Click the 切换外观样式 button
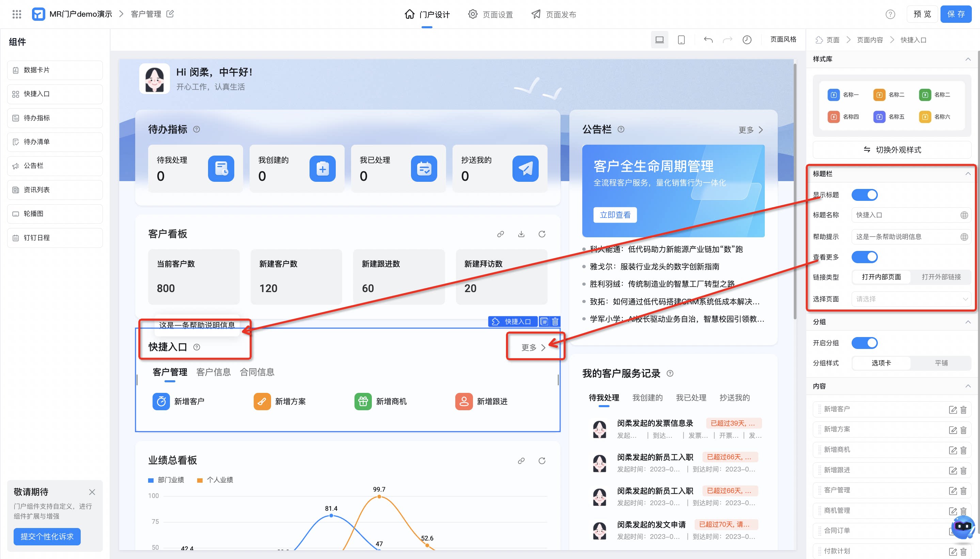The width and height of the screenshot is (980, 559). click(x=892, y=150)
